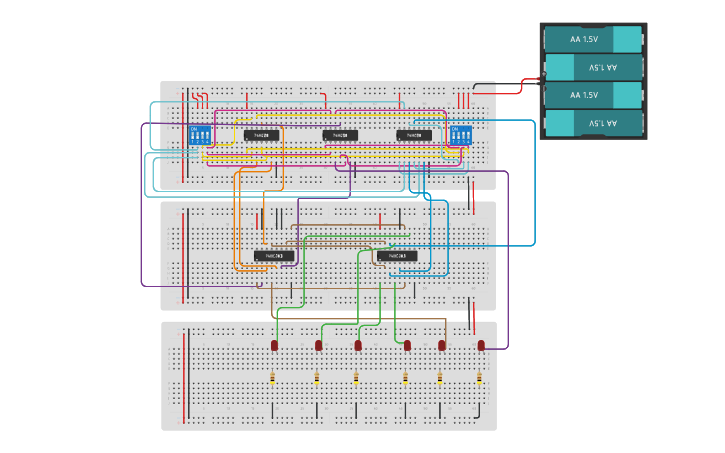The height and width of the screenshot is (453, 725).
Task: Click the bottom battery cell in the pack
Action: (x=592, y=123)
